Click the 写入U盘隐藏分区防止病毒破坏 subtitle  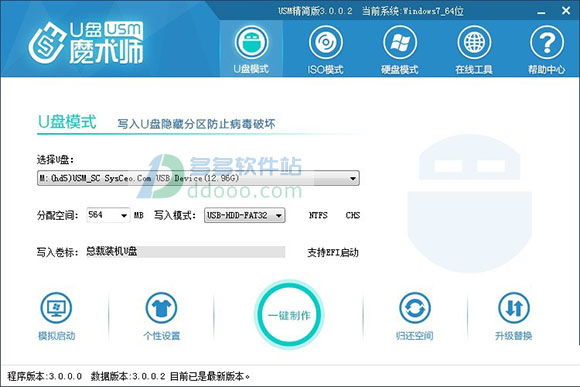[x=196, y=124]
